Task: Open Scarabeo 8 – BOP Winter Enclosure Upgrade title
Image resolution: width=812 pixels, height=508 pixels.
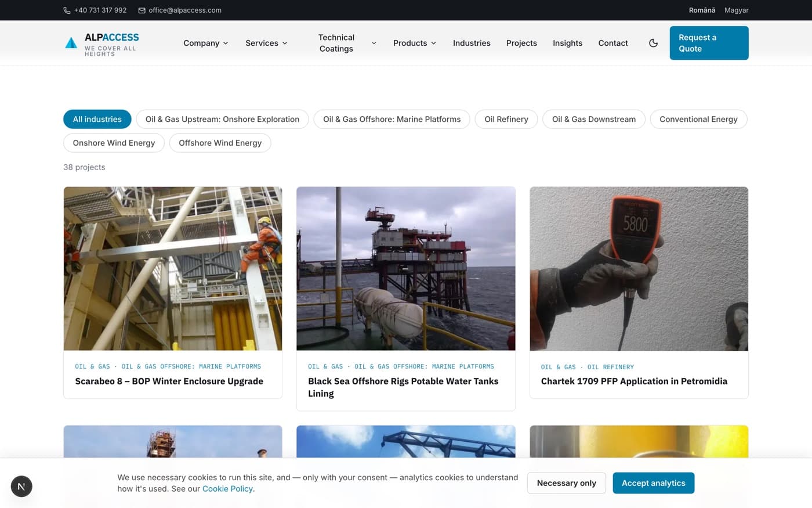Action: coord(169,381)
